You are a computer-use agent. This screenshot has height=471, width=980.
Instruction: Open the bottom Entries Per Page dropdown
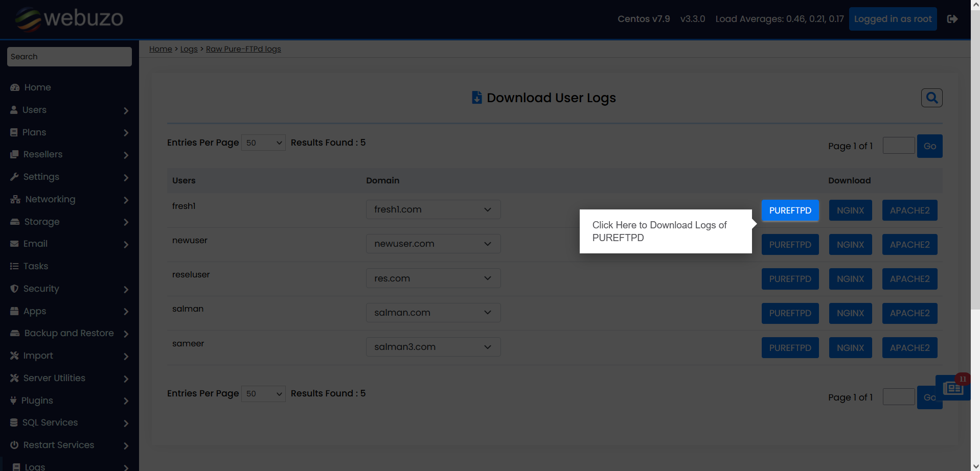[x=263, y=393]
